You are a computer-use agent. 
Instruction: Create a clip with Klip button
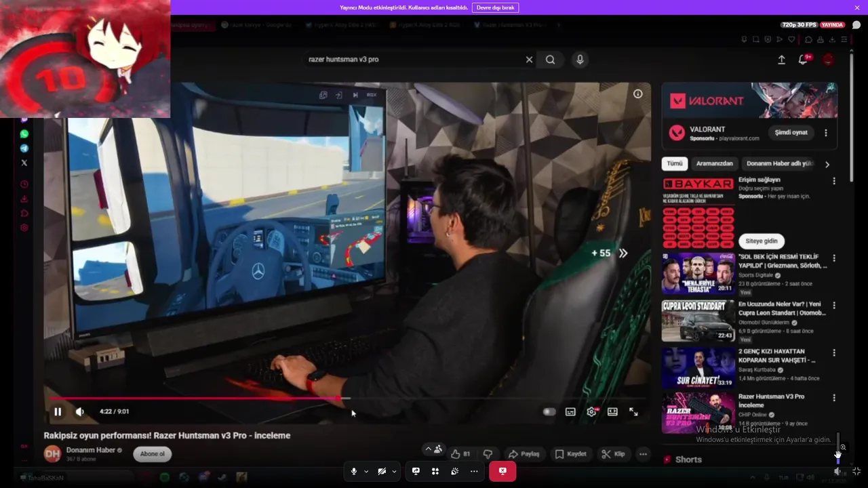[613, 454]
